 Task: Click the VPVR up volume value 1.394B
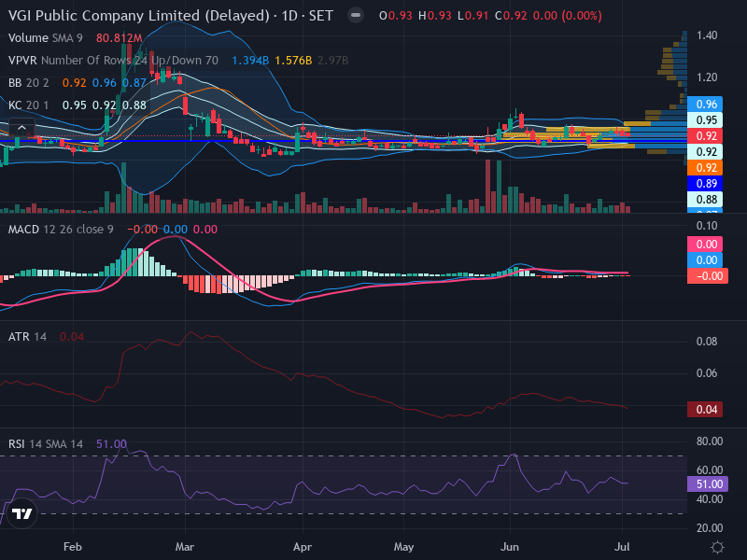tap(250, 61)
